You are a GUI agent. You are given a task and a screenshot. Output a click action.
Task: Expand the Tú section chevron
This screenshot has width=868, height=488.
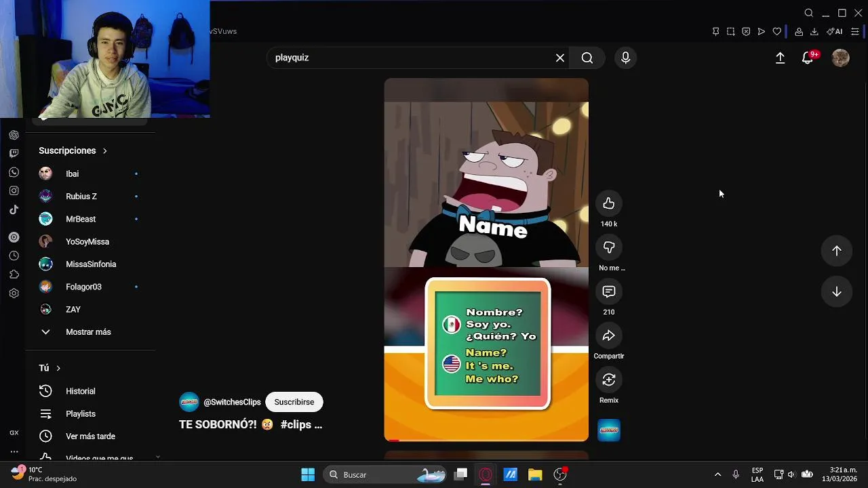pyautogui.click(x=58, y=368)
